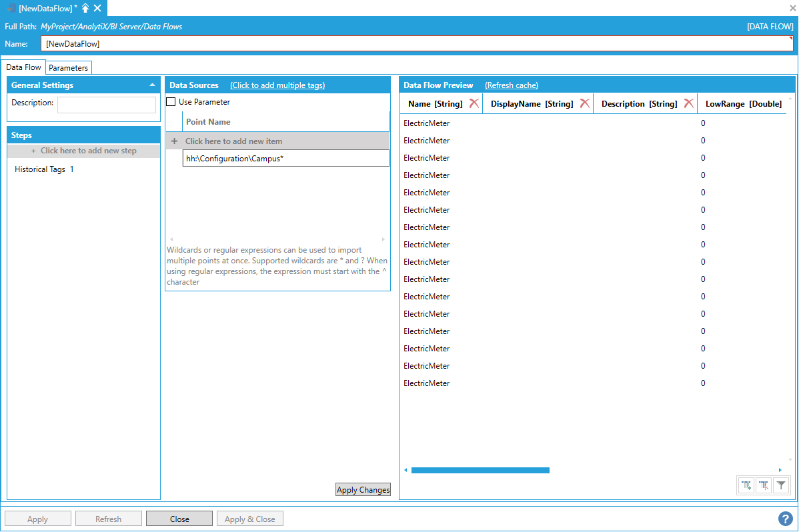Click 'Click here to add new step'

[84, 151]
